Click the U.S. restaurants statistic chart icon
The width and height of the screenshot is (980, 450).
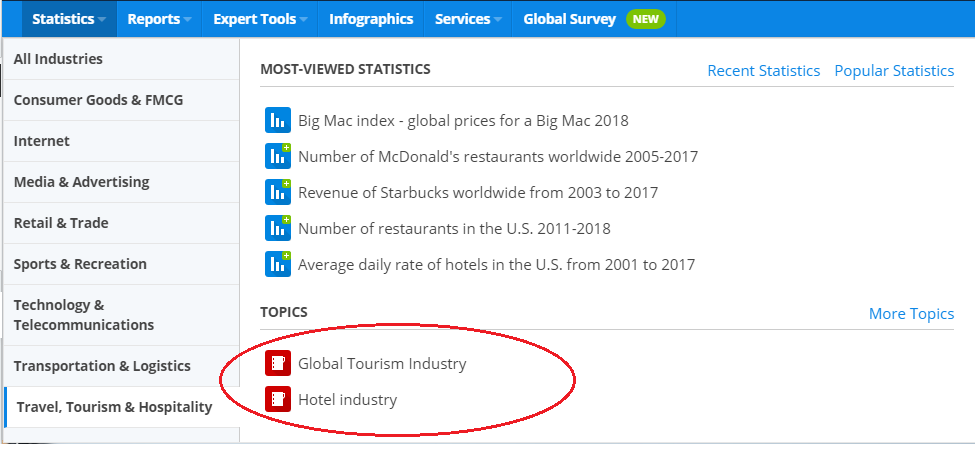coord(277,229)
